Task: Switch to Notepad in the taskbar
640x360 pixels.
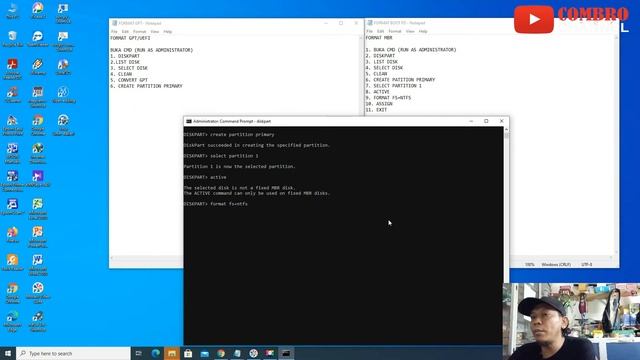Action: (237, 353)
